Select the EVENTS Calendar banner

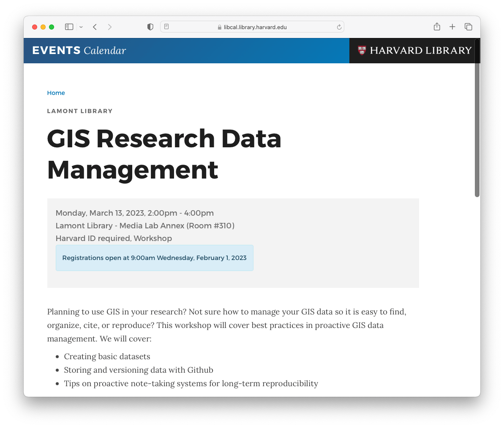tap(79, 50)
